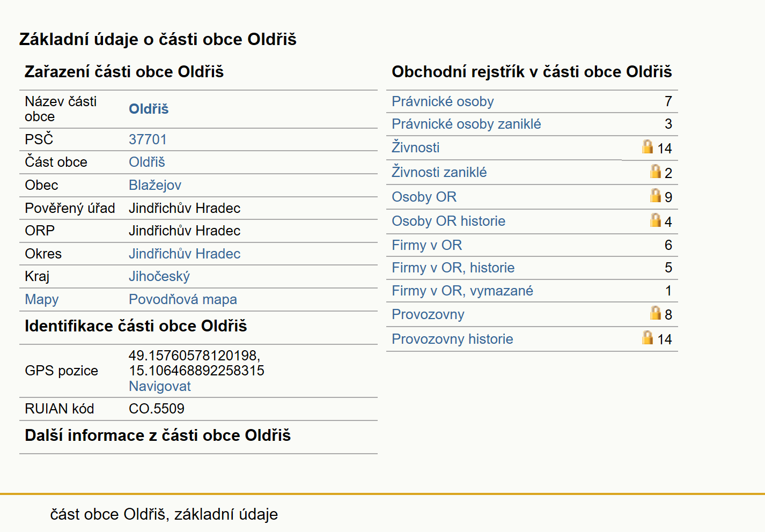Click the lock icon in Živnosti zaniklé row
765x532 pixels.
coord(655,171)
